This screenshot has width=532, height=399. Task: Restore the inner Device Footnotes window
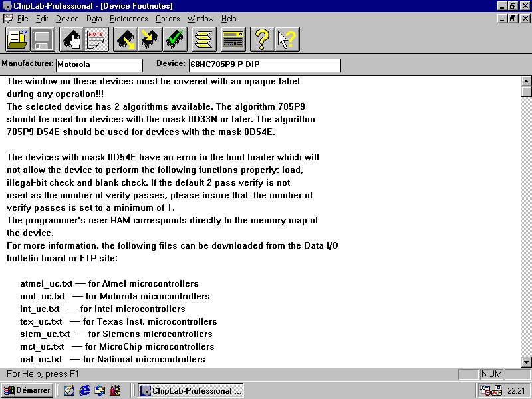point(513,19)
